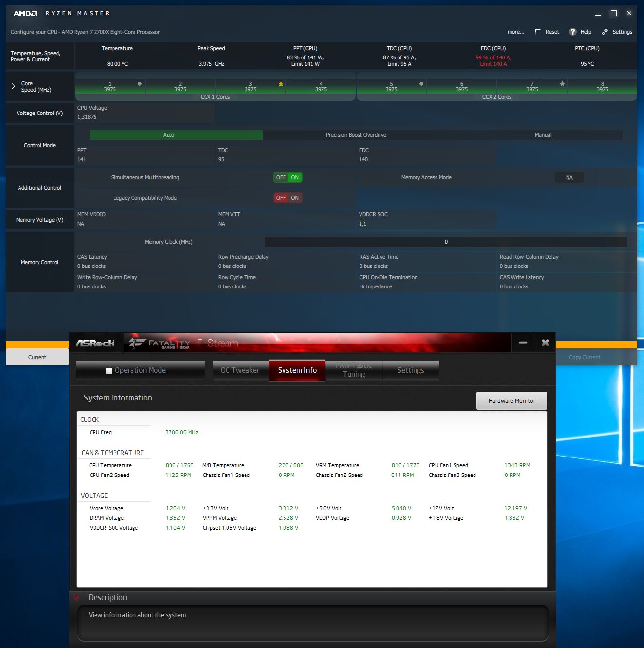
Task: Click the Peak Speed 3.975 GHz reading
Action: (211, 64)
